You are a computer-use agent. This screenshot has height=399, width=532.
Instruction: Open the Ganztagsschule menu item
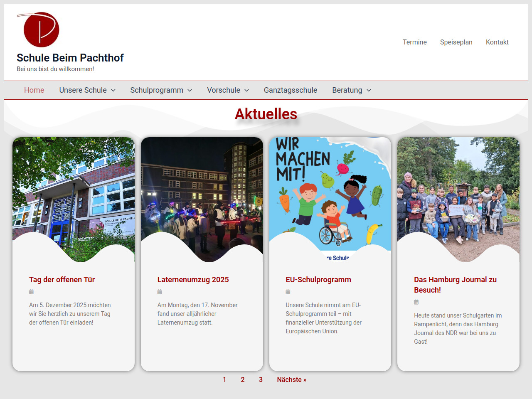tap(290, 90)
